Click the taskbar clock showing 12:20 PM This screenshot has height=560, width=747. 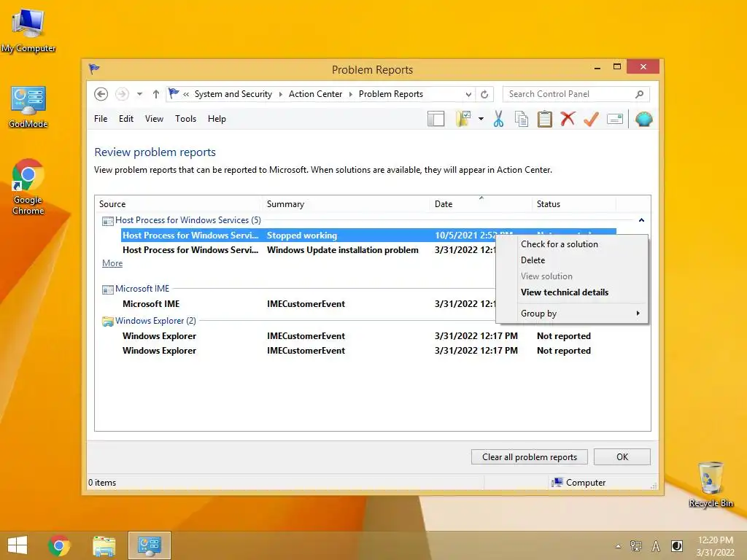[x=715, y=546]
